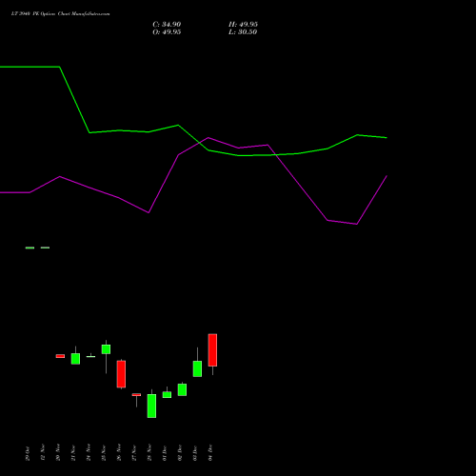Click the open value O: 49.95
Image resolution: width=476 pixels, height=476 pixels.
[x=167, y=32]
